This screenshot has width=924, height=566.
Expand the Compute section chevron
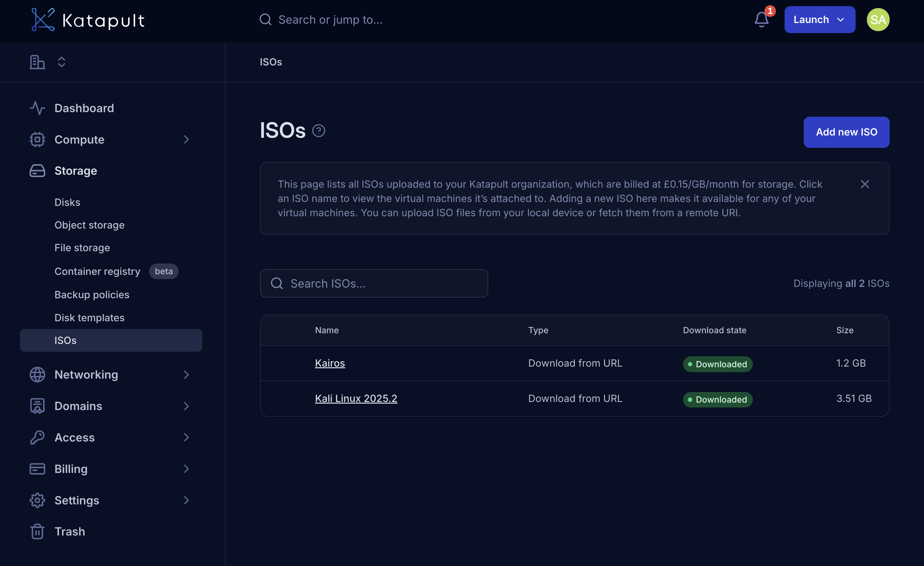click(186, 139)
